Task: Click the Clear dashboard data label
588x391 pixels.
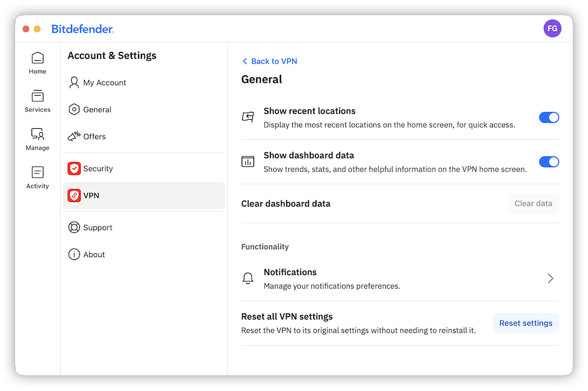Action: click(x=286, y=203)
